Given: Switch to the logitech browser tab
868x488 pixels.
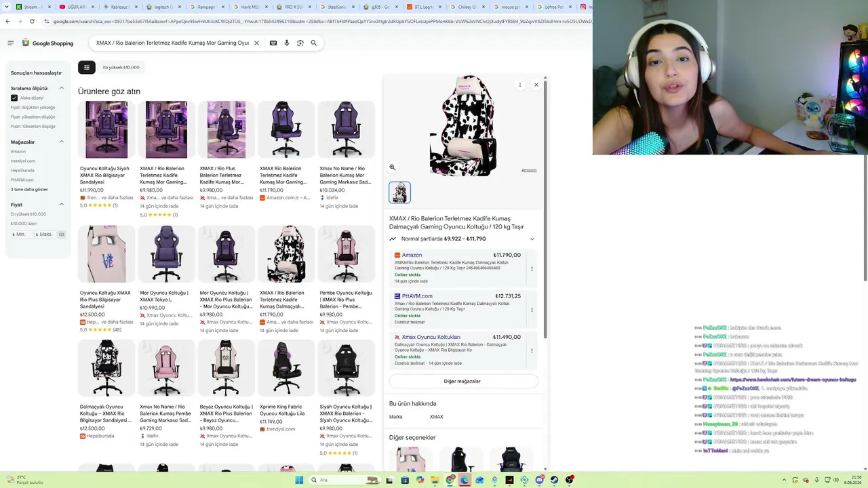Looking at the screenshot, I should tap(163, 7).
